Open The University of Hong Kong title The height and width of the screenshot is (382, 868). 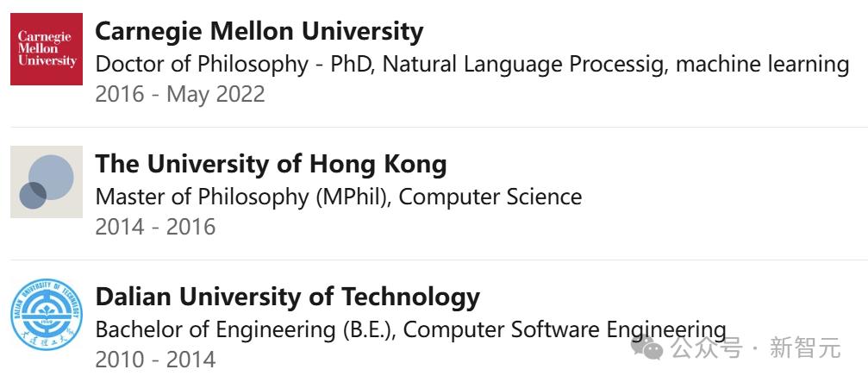(271, 165)
